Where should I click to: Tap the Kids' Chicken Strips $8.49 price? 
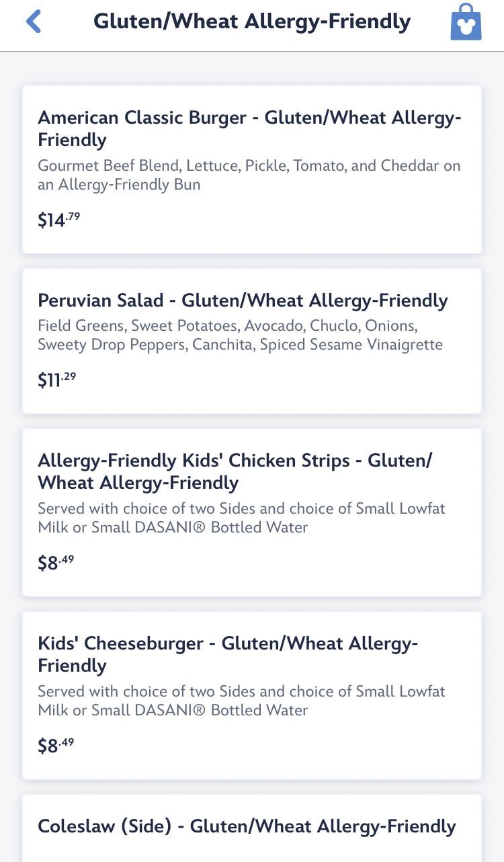(56, 563)
